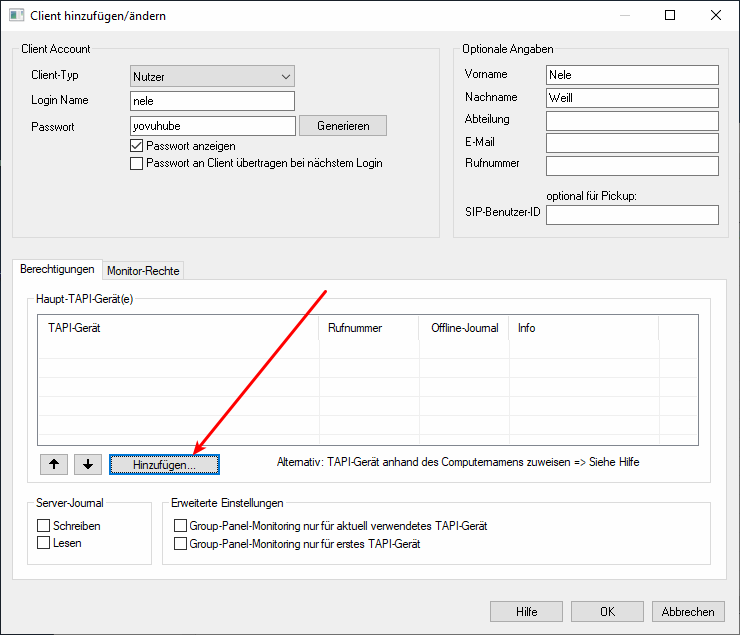Image resolution: width=740 pixels, height=635 pixels.
Task: Switch to the Monitor-Rechte tab
Action: [x=143, y=271]
